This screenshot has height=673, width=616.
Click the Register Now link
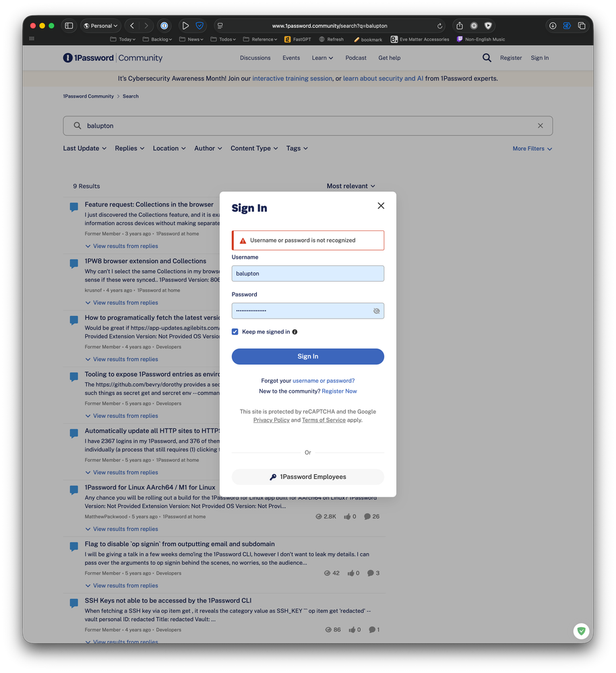[x=339, y=391]
